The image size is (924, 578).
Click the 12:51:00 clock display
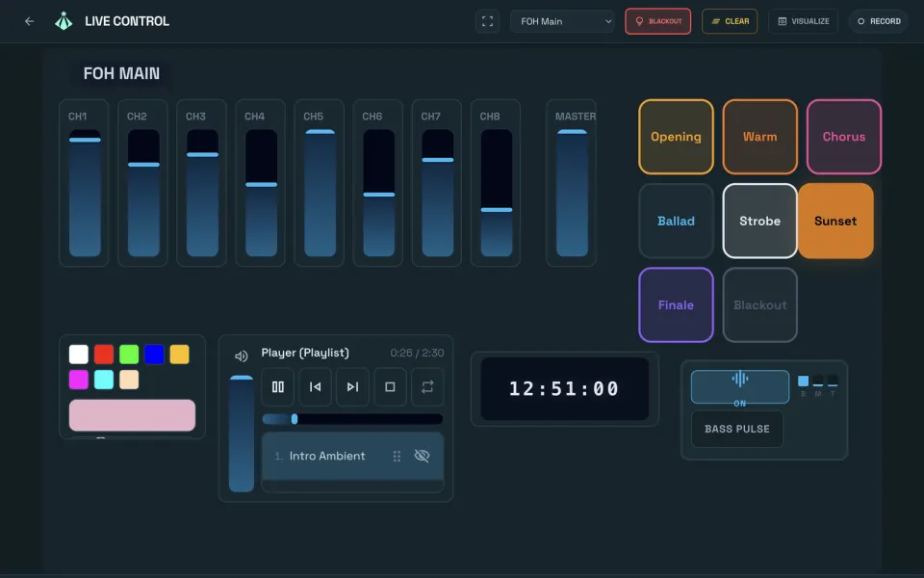(565, 388)
